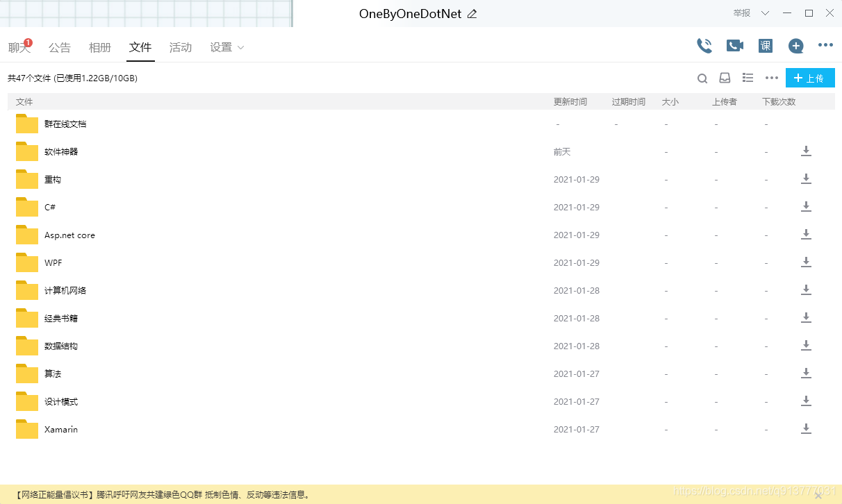The width and height of the screenshot is (842, 504).
Task: Download the 设计模式 folder
Action: (806, 401)
